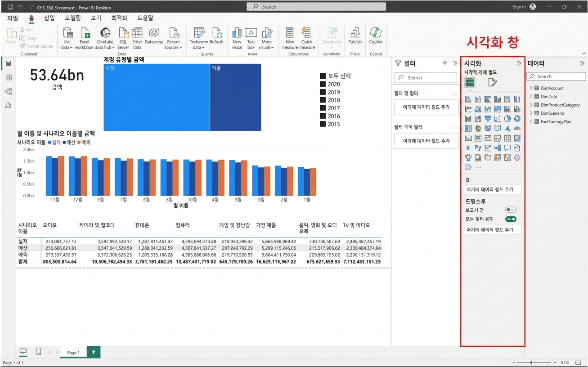The image size is (588, 367).
Task: Open the Recent sources dropdown
Action: pos(173,47)
